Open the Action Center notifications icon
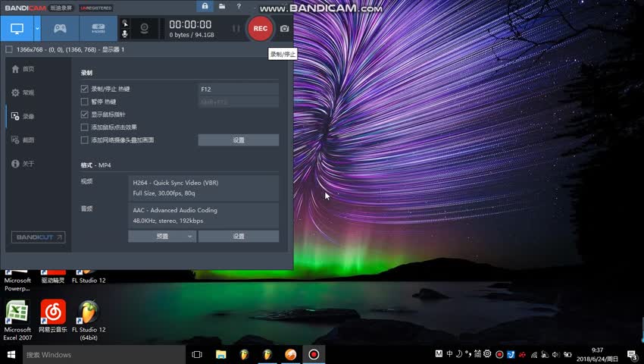The image size is (644, 364). (632, 355)
